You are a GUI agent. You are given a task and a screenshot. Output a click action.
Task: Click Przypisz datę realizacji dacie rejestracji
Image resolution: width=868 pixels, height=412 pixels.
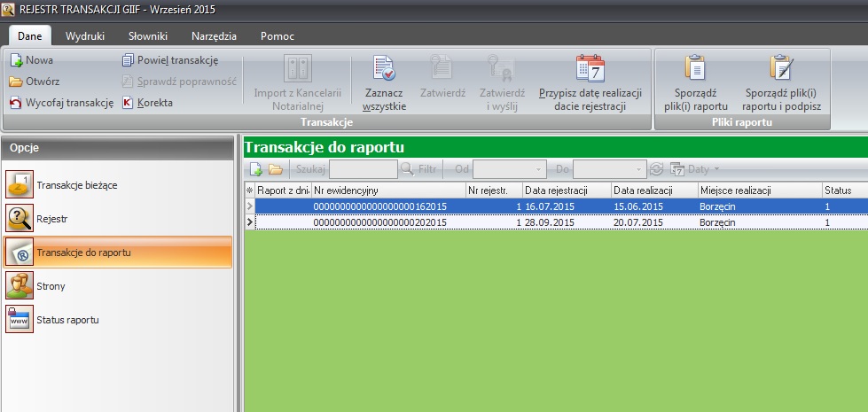point(590,83)
